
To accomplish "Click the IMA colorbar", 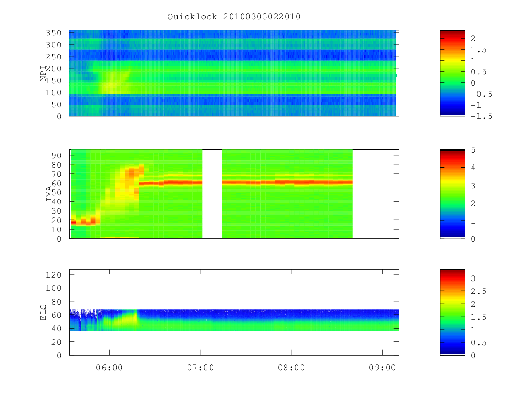I will coord(452,194).
